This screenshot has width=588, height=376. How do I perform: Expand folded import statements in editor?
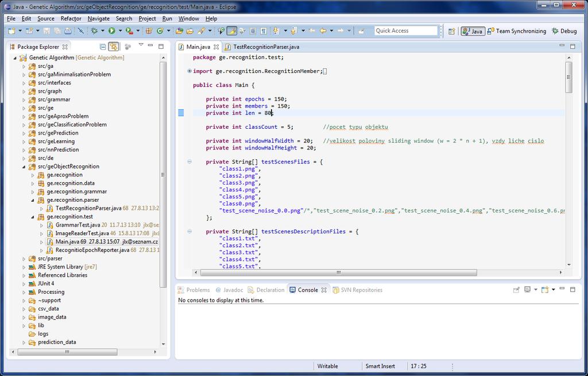[x=189, y=71]
